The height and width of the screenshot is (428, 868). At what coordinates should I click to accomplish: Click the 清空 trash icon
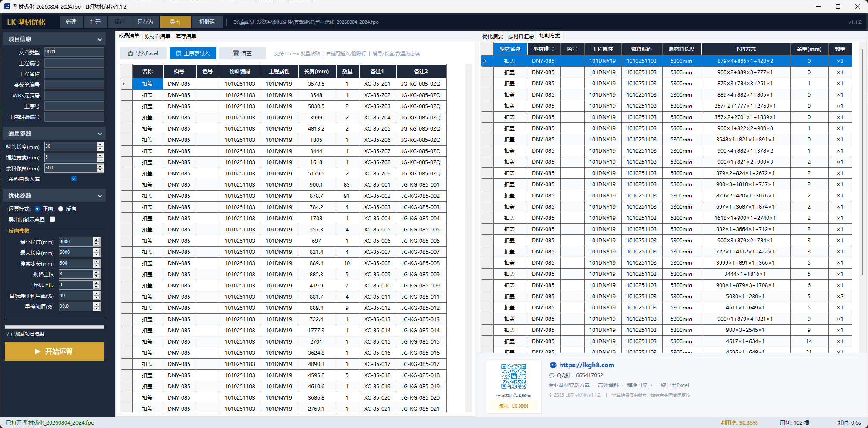(236, 53)
